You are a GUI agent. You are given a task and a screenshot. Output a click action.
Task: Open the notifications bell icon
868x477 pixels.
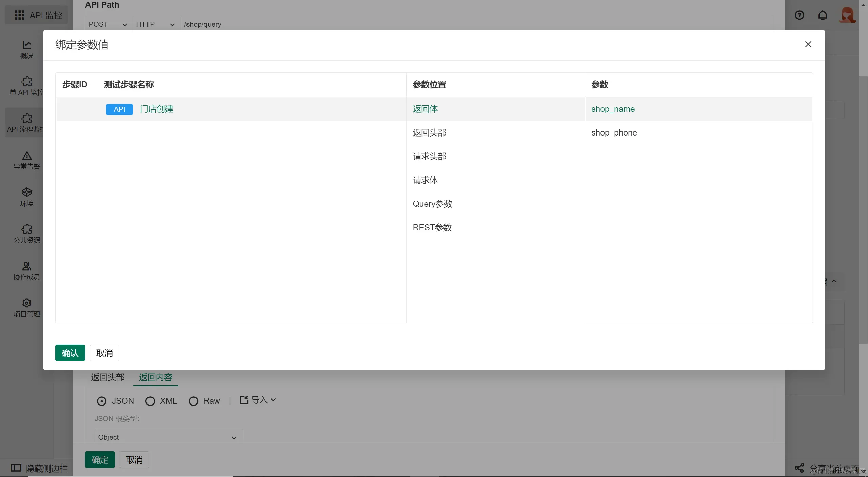[822, 15]
